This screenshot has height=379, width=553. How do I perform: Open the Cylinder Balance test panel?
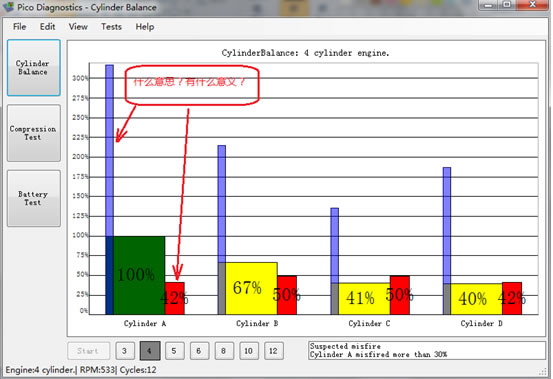[x=34, y=68]
